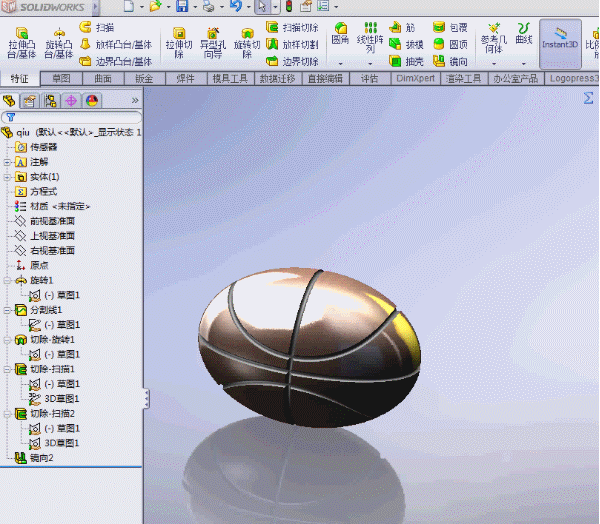This screenshot has width=600, height=524.
Task: Click the 3D草图1 under 切除-扫描1
Action: 54,399
